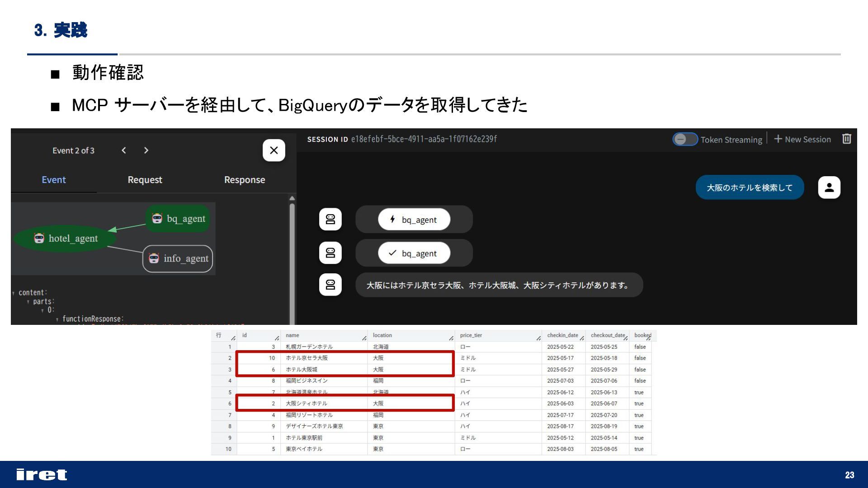Click the iret logo in footer
This screenshot has width=868, height=488.
click(42, 474)
